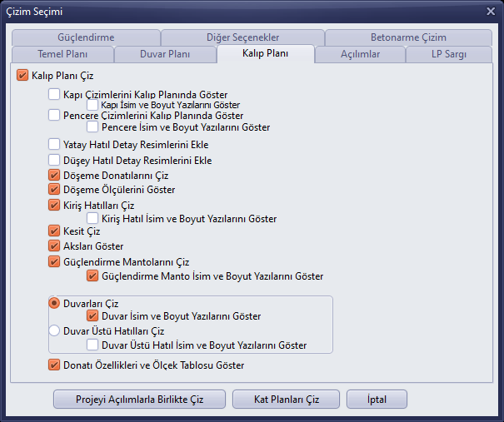
Task: Cancel with the İptal button
Action: click(x=377, y=400)
